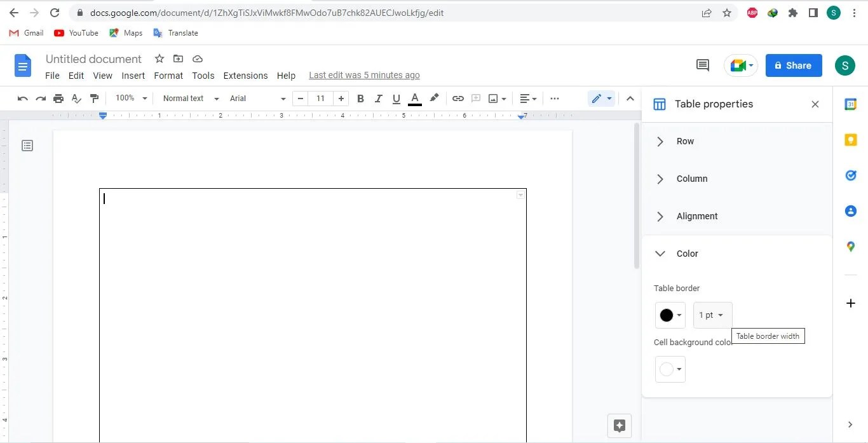Select the Print icon
The height and width of the screenshot is (443, 868).
pyautogui.click(x=58, y=99)
